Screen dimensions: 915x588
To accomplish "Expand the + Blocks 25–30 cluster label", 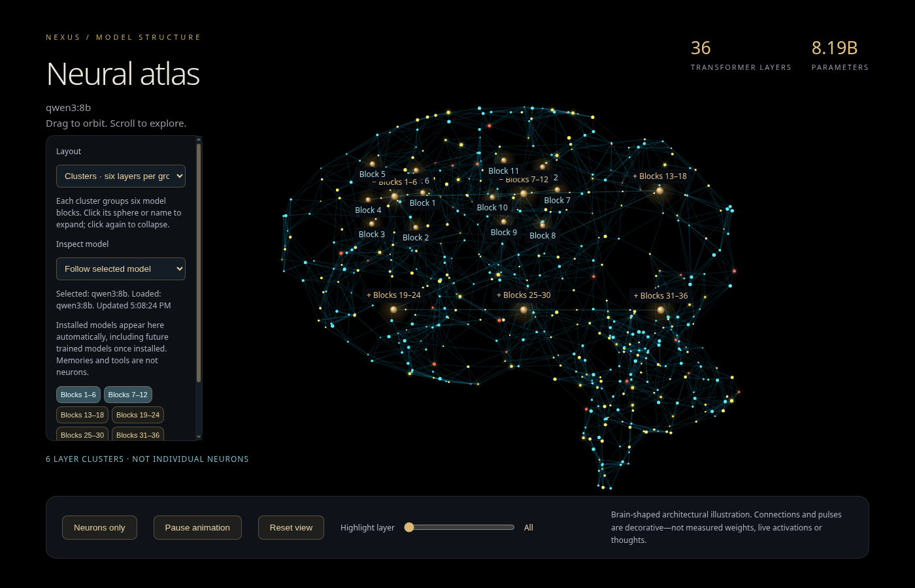I will pos(524,295).
